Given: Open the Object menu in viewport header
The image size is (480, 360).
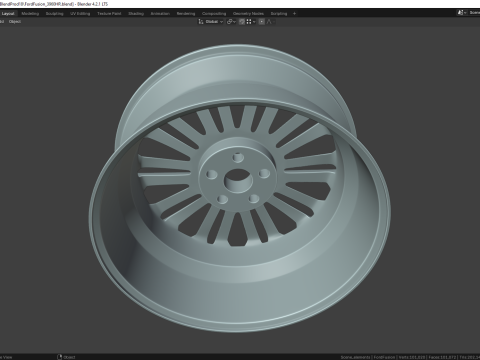Looking at the screenshot, I should click(x=15, y=22).
